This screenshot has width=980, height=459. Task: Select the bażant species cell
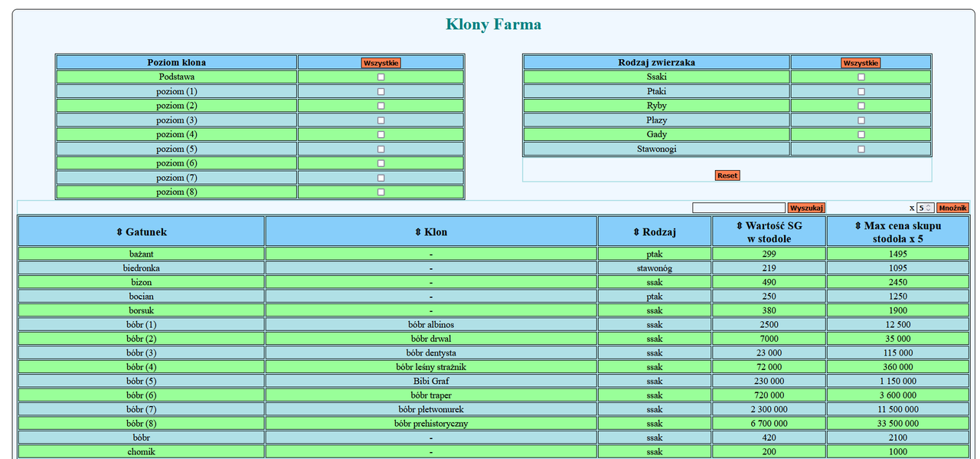(x=141, y=254)
